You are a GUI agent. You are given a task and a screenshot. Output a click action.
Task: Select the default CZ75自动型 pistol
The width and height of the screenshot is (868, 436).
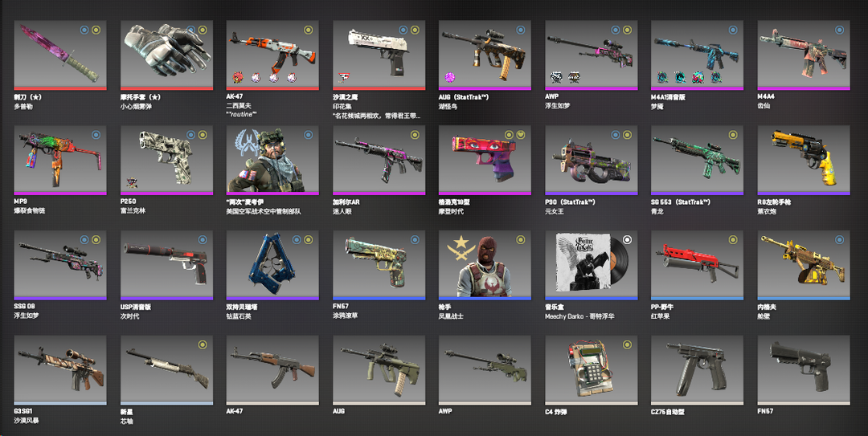coord(697,370)
